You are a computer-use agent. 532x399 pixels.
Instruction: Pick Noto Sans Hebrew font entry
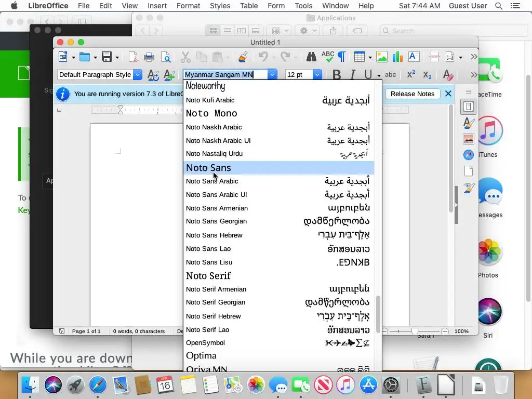(x=278, y=235)
